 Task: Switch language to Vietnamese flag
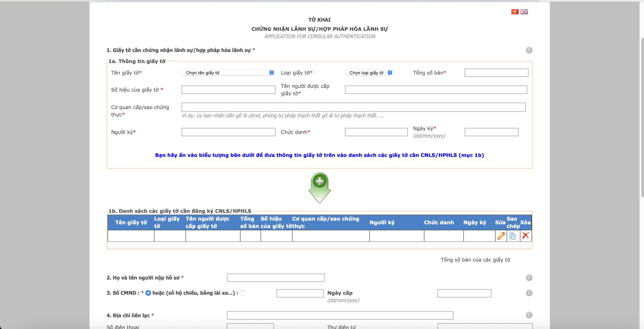coord(515,12)
